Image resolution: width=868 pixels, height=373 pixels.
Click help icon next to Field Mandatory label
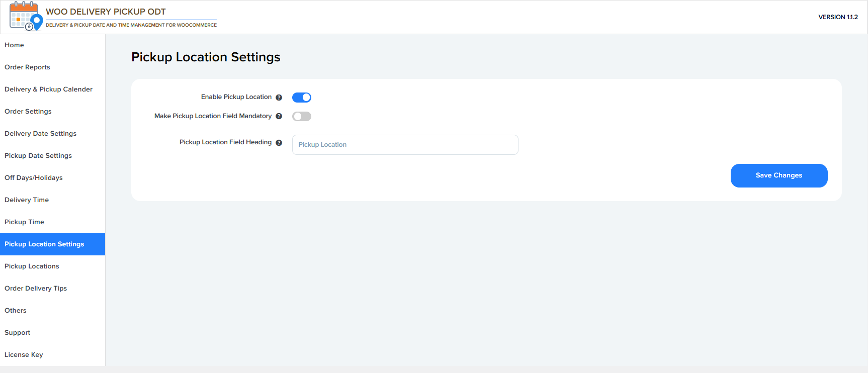click(279, 116)
